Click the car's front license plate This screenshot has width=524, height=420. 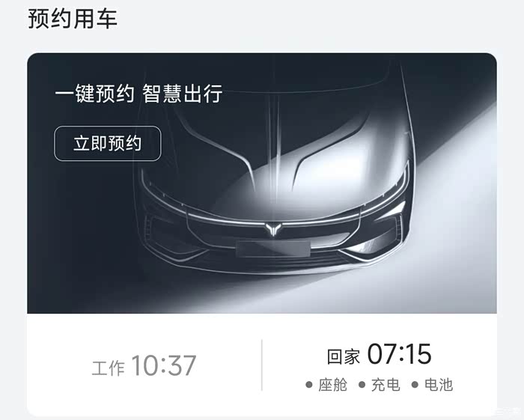[x=273, y=249]
